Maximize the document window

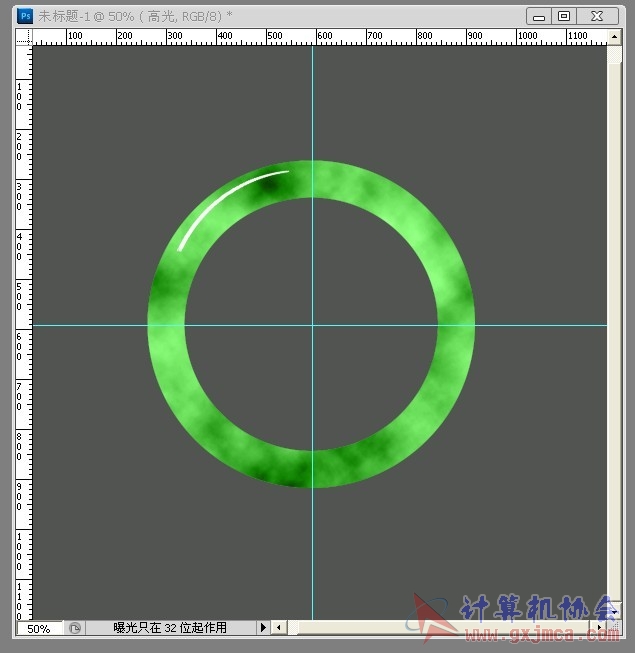point(564,17)
